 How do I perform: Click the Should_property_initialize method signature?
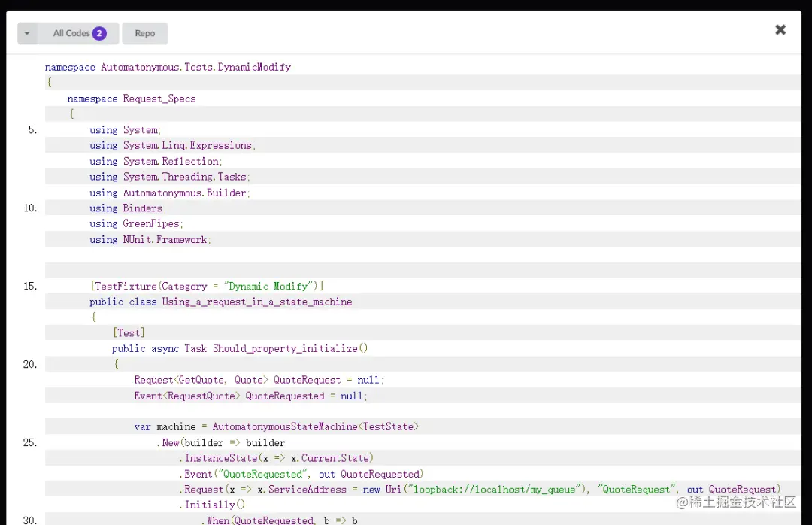pyautogui.click(x=240, y=348)
